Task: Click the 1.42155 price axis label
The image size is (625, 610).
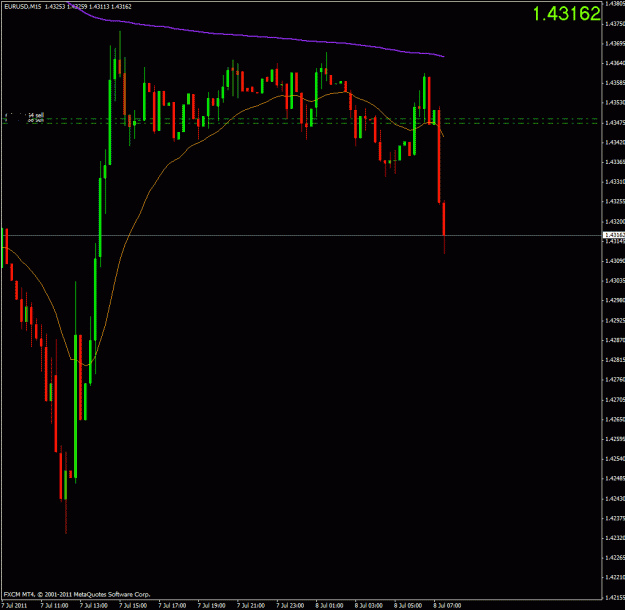Action: pos(615,597)
